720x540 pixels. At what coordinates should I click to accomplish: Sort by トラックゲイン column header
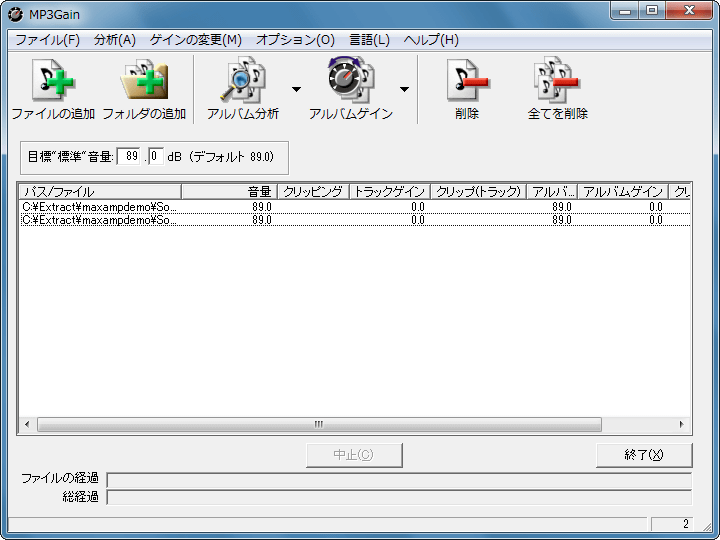[x=390, y=191]
